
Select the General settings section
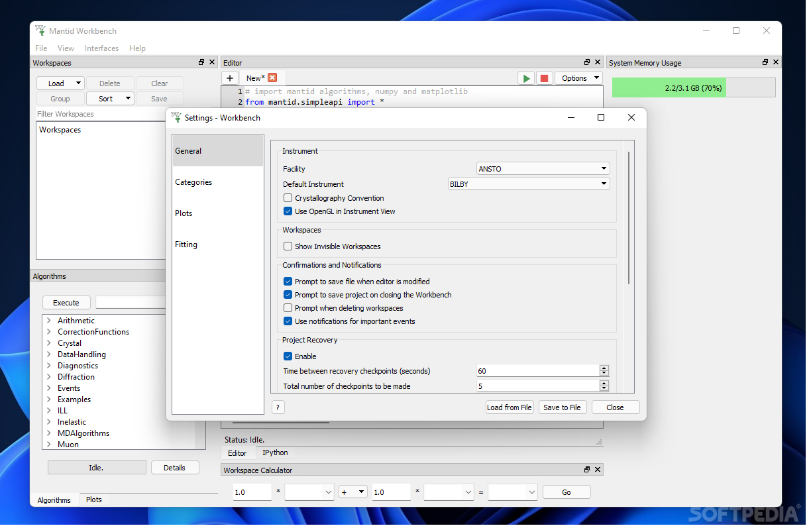[217, 151]
